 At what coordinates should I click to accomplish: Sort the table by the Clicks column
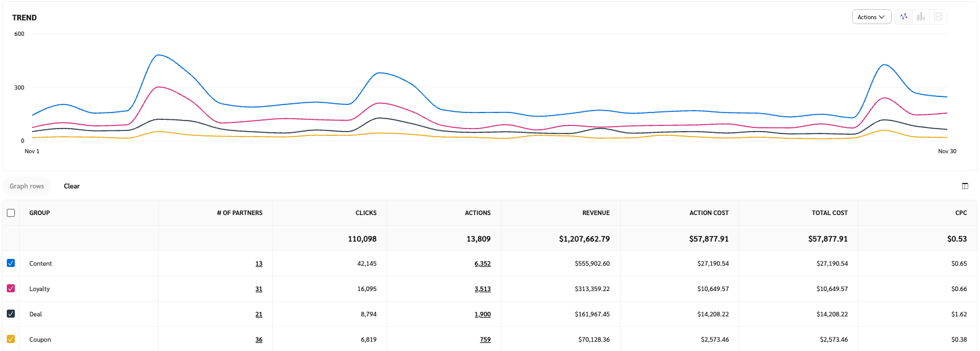[366, 213]
